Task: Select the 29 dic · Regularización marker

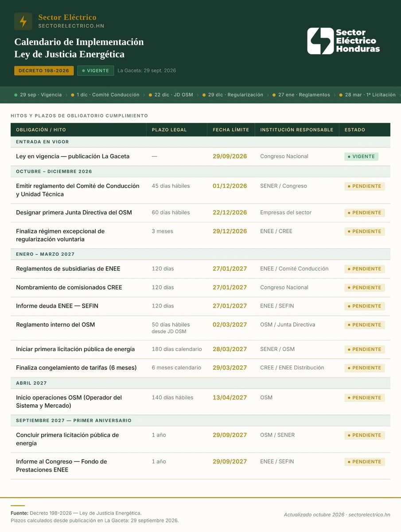Action: click(233, 95)
